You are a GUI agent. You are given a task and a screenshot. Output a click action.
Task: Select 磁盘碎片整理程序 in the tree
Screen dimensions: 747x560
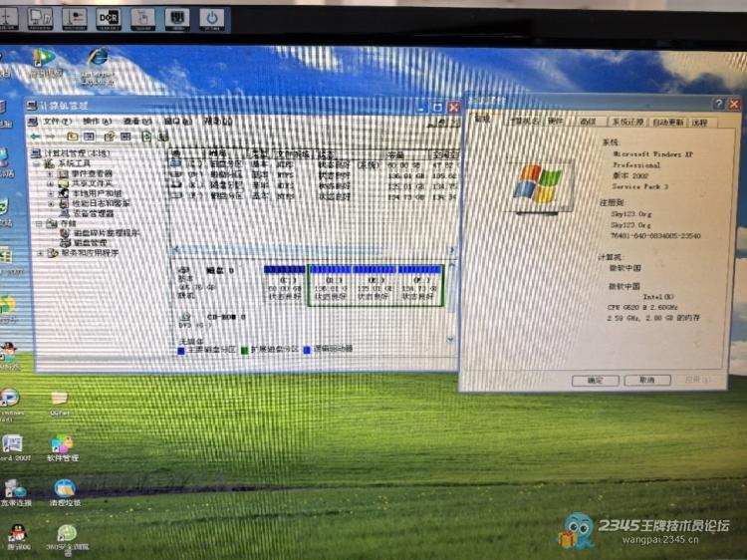(x=99, y=233)
